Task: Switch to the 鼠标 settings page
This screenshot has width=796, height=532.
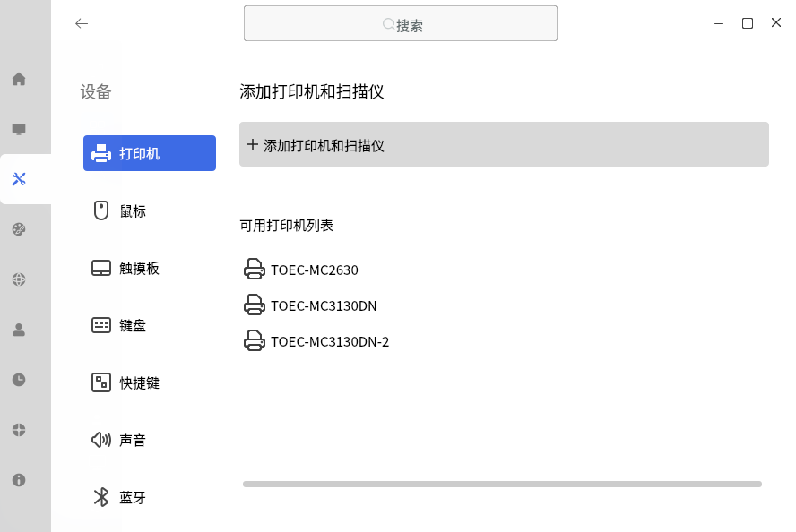Action: click(150, 210)
